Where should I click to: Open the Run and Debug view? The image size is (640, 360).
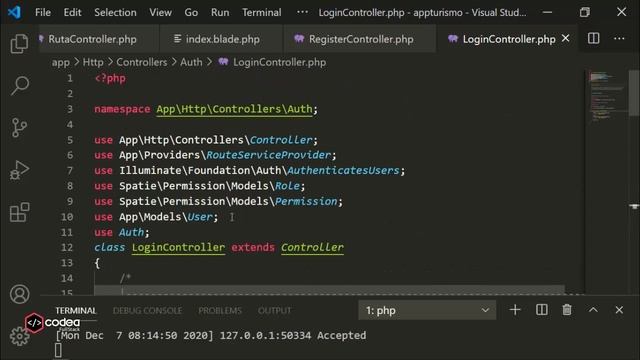click(19, 170)
